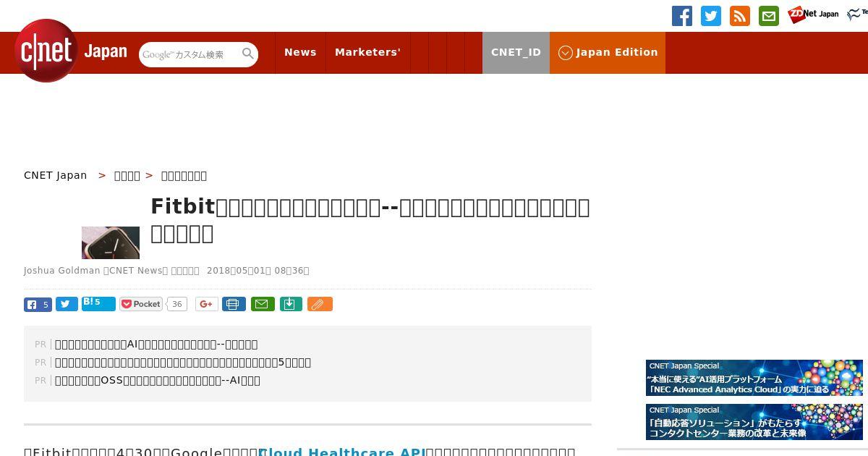Click the Fitbit article headline

370,220
